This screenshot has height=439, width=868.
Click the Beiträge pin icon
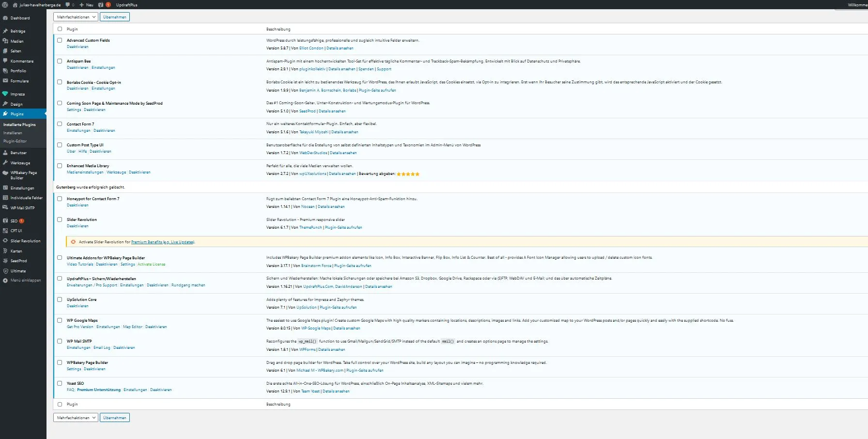click(5, 31)
